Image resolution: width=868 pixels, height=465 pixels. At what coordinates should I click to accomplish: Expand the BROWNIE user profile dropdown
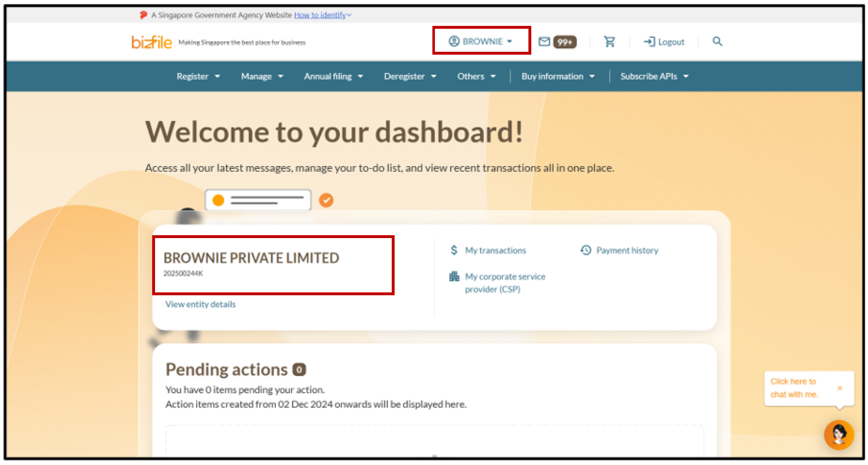(x=481, y=41)
